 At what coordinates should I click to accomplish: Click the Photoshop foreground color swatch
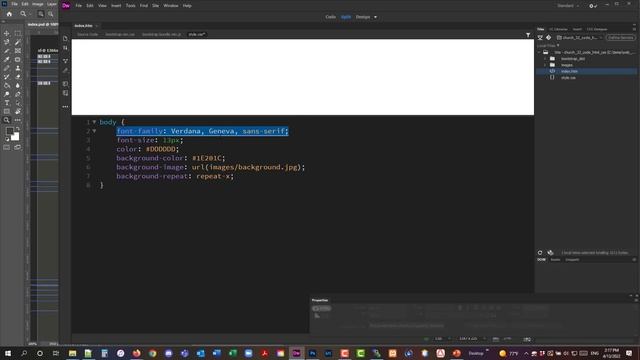[10, 131]
